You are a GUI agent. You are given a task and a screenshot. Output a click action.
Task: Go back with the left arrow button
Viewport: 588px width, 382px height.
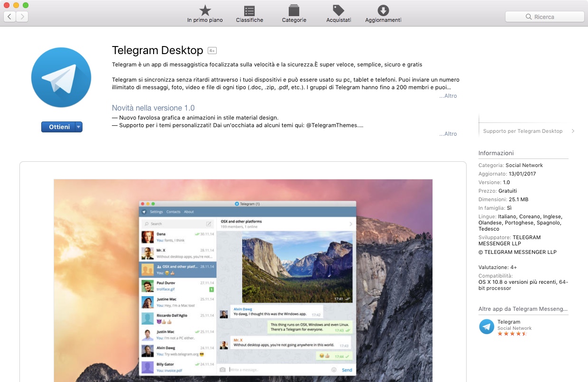pyautogui.click(x=10, y=17)
